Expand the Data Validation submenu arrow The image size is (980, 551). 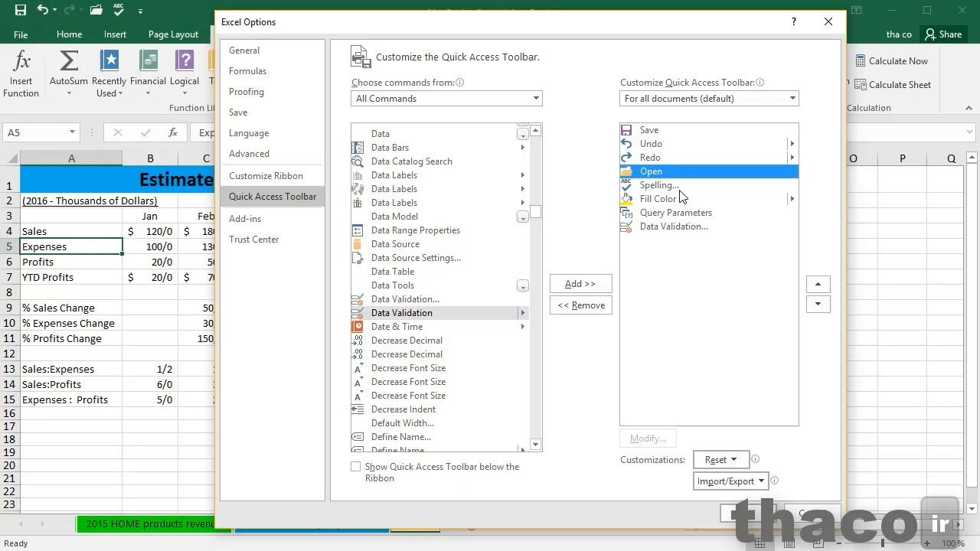523,313
